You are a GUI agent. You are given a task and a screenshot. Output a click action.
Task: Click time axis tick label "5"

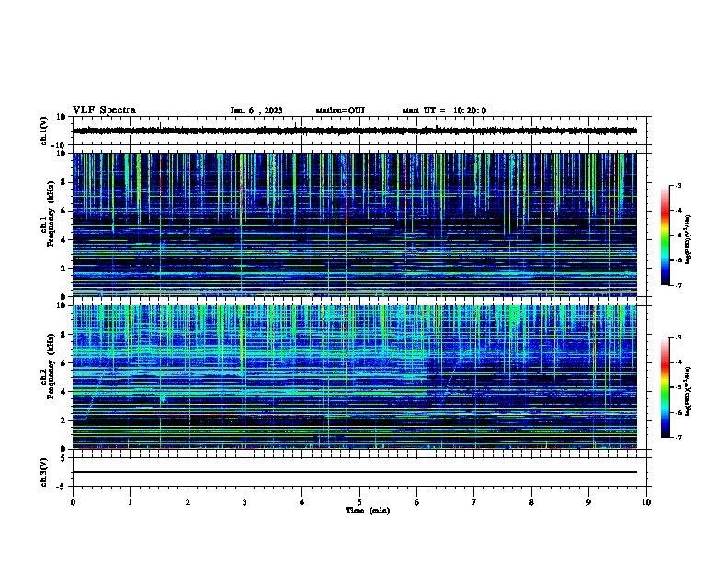(359, 502)
